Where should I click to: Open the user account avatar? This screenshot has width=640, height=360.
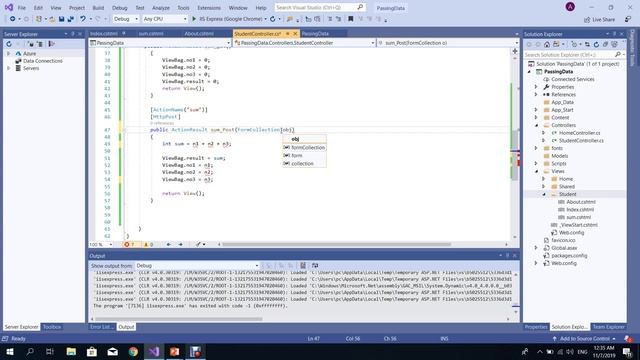(570, 7)
